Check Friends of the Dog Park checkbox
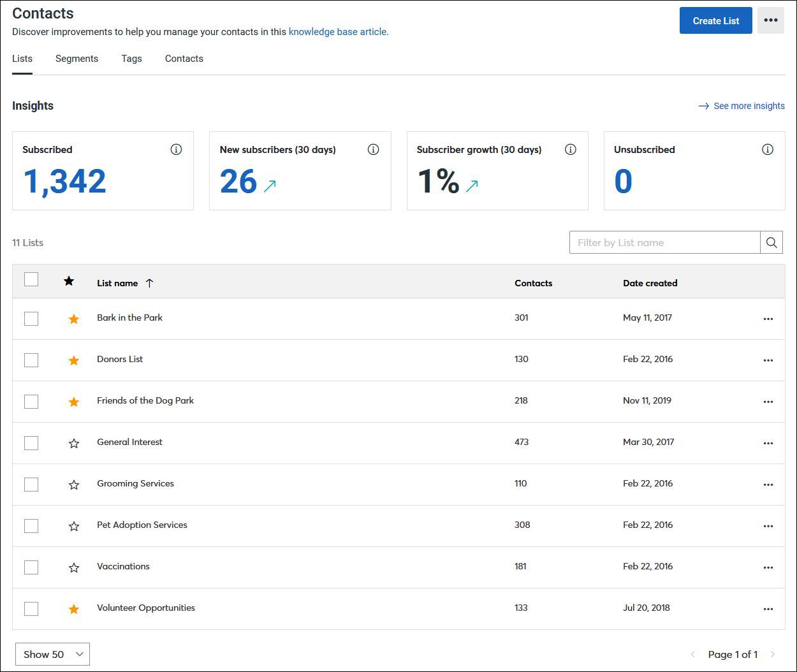 31,402
